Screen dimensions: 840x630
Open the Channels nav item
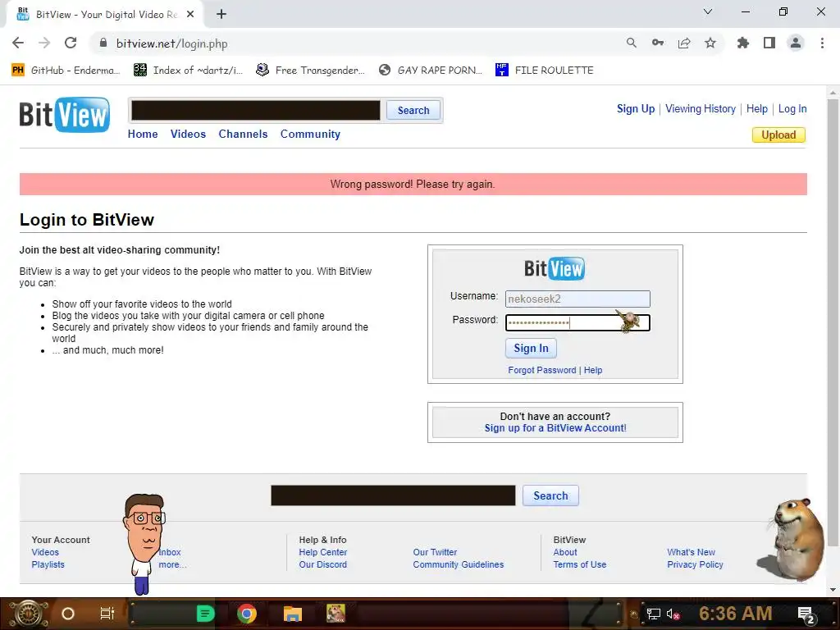pos(243,134)
